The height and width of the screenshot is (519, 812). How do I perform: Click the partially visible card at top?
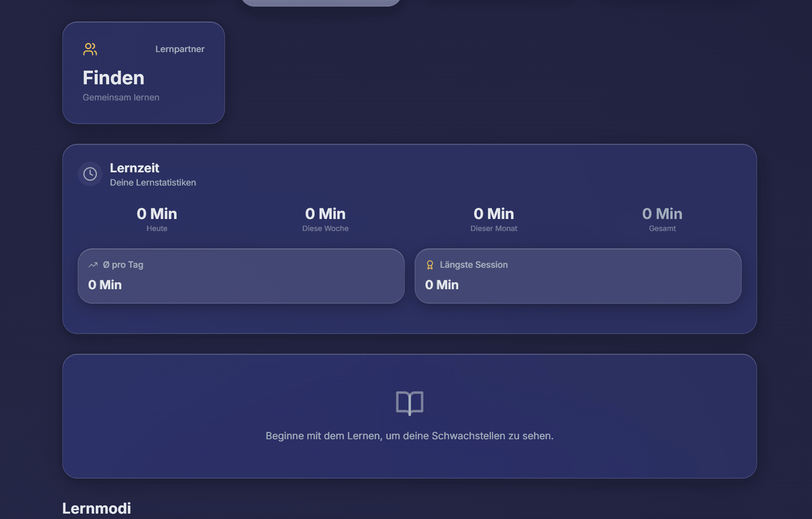(321, 2)
